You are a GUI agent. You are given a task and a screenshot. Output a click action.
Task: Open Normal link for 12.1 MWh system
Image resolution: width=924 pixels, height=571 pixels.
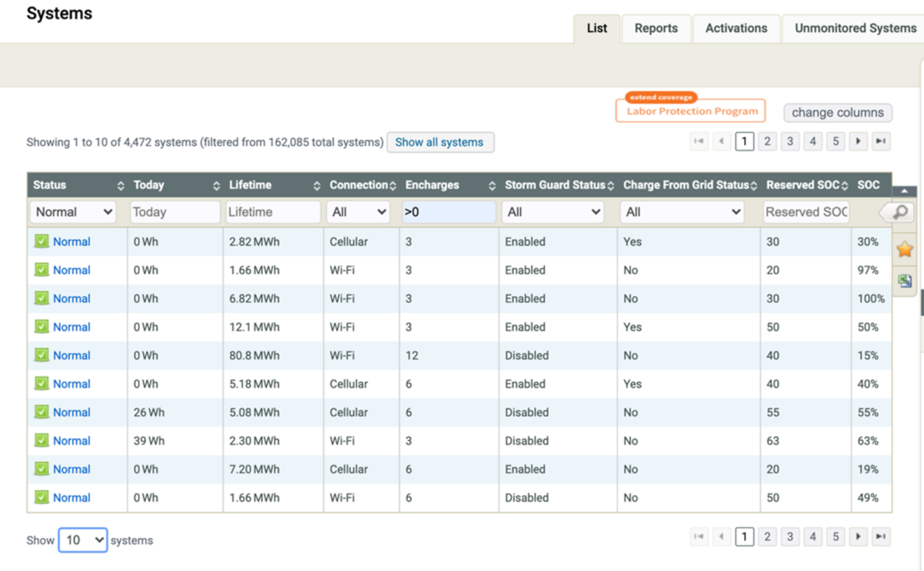(72, 327)
